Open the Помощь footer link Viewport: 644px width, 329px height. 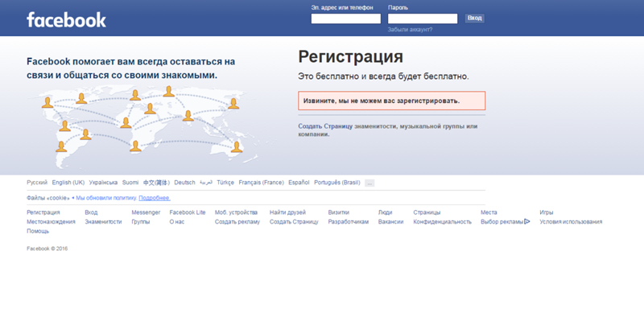click(x=38, y=232)
